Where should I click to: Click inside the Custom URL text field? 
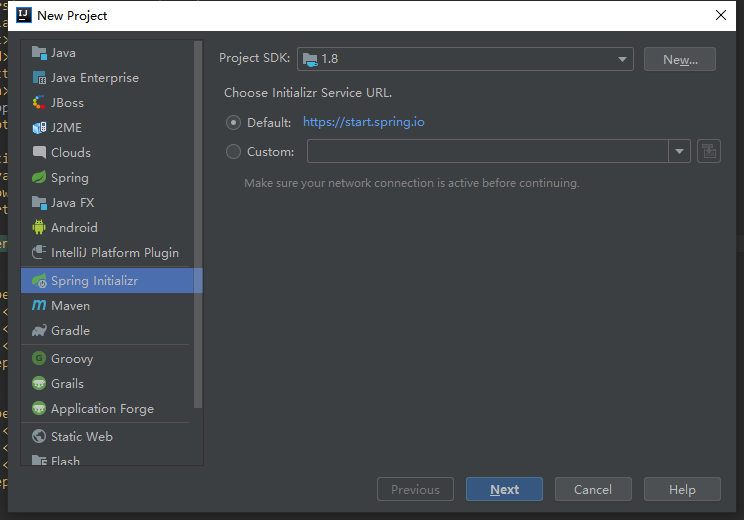(487, 152)
